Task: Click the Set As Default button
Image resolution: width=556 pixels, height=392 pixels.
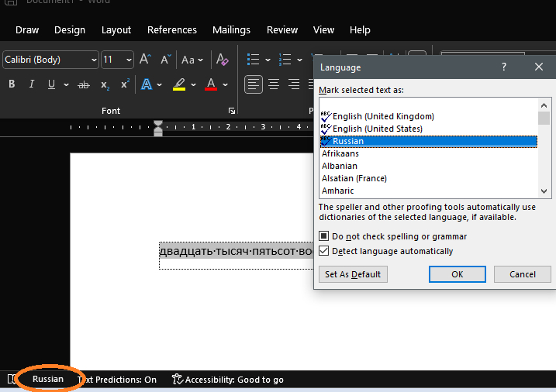Action: point(353,274)
